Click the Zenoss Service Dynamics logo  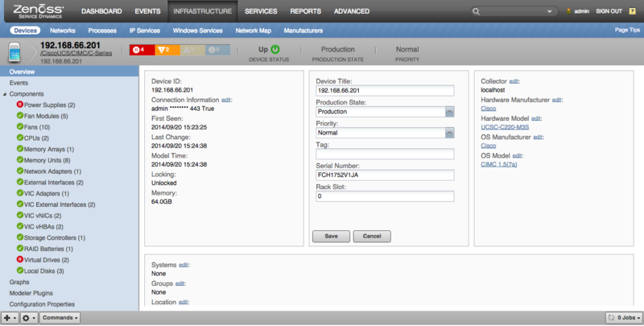coord(38,11)
